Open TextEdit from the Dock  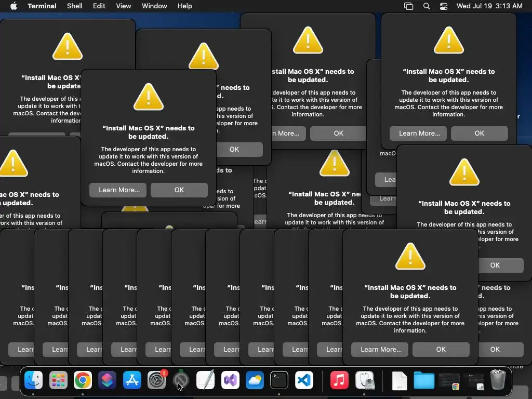coord(206,380)
